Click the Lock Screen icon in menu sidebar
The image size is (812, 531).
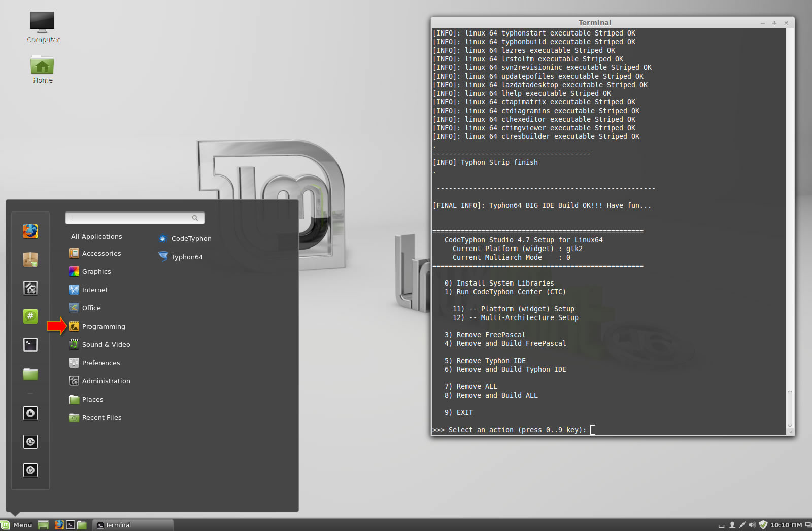click(x=30, y=413)
